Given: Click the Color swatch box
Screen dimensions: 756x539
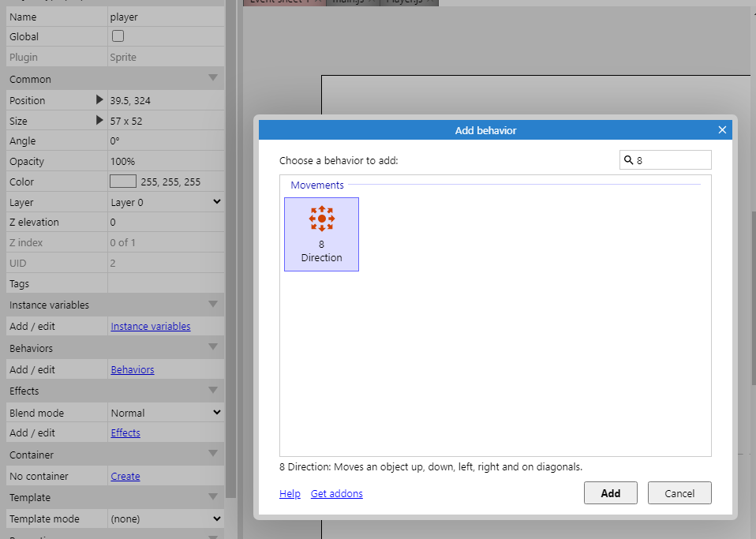Looking at the screenshot, I should coord(123,182).
